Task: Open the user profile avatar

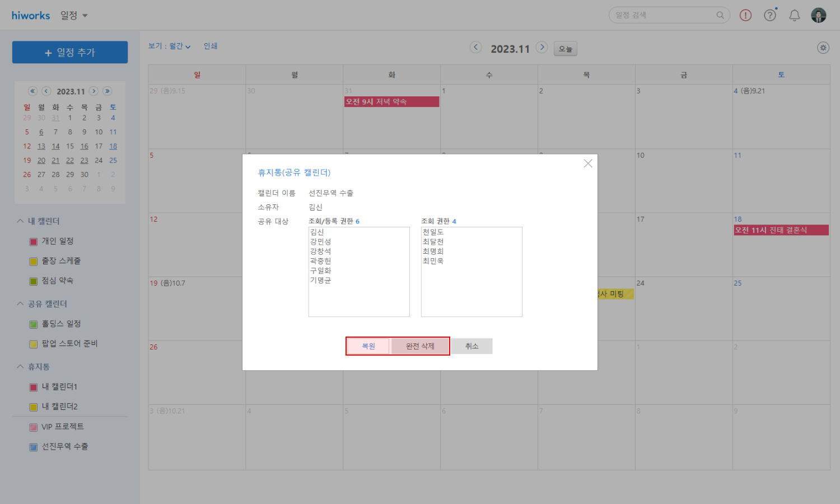Action: [818, 16]
